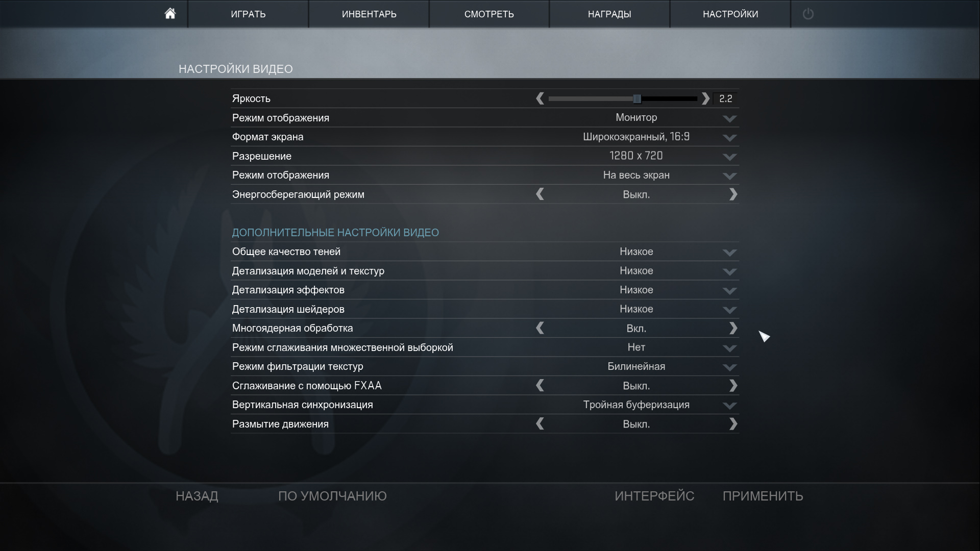Click the brightness value field 2.2
This screenshot has height=551, width=980.
(726, 98)
